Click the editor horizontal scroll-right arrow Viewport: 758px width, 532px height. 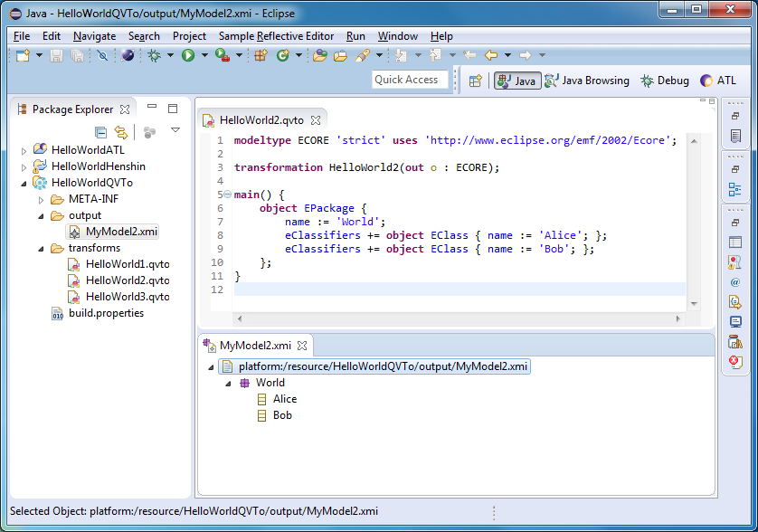677,319
